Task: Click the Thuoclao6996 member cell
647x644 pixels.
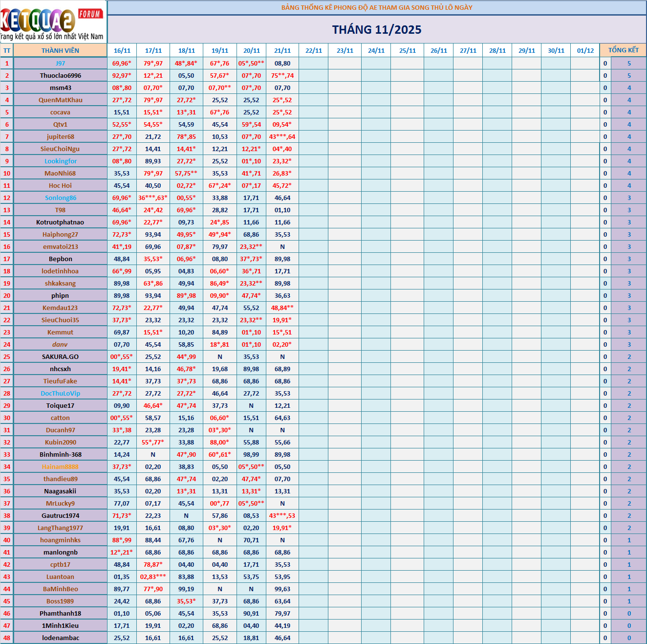Action: (x=60, y=75)
